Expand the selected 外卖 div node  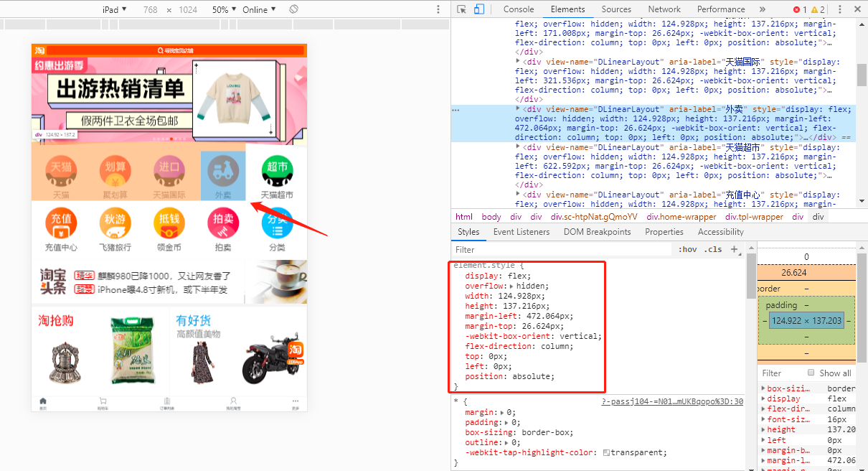click(x=519, y=109)
